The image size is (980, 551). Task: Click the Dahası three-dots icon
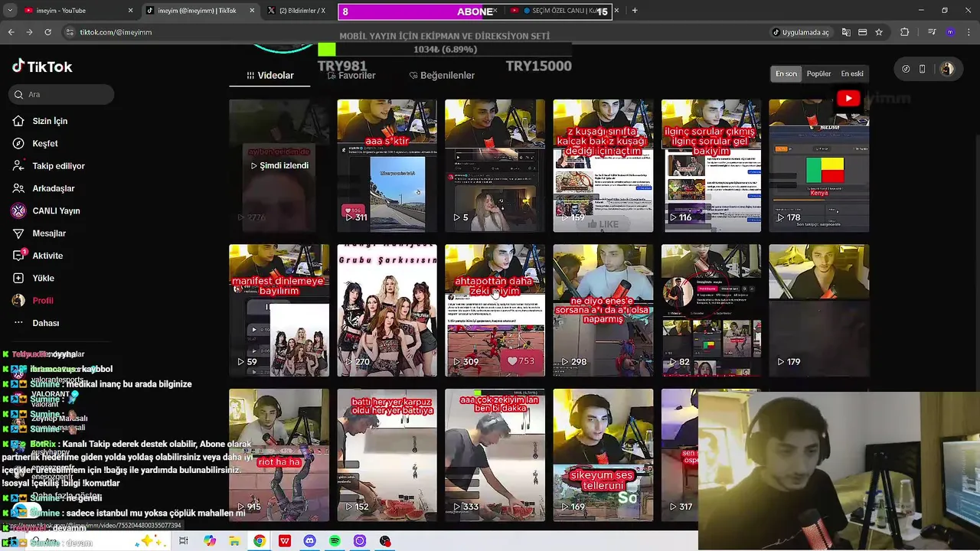18,323
